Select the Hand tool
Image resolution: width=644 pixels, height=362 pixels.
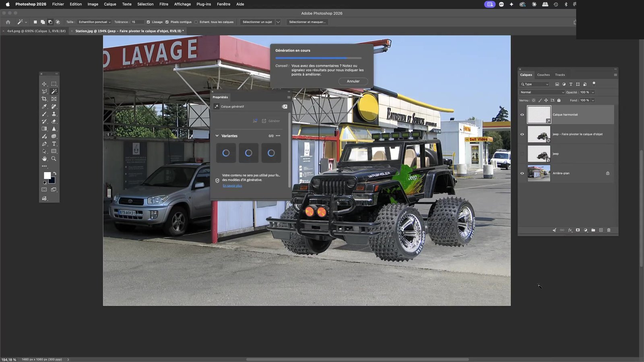pyautogui.click(x=44, y=158)
